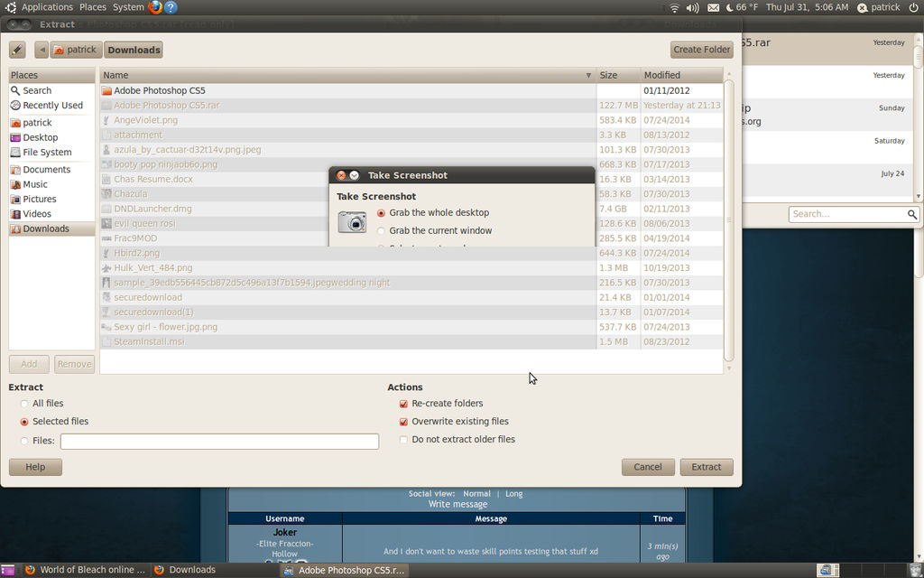Viewport: 924px width, 578px height.
Task: Open the help icon in top panel
Action: click(171, 7)
